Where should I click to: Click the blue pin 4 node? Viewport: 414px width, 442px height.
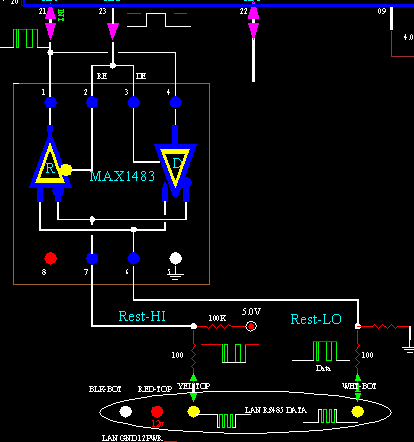pyautogui.click(x=176, y=102)
